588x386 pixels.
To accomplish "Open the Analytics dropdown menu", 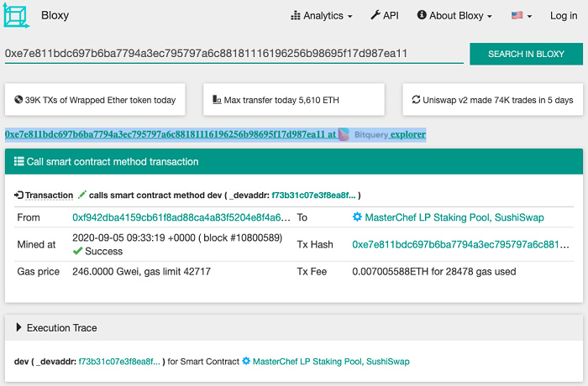I will (x=322, y=16).
